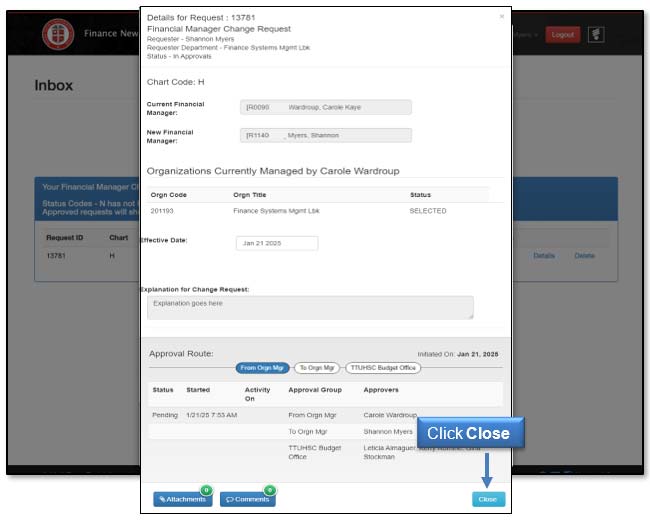The height and width of the screenshot is (523, 650).
Task: Open the Details link for request 13781
Action: pyautogui.click(x=544, y=256)
